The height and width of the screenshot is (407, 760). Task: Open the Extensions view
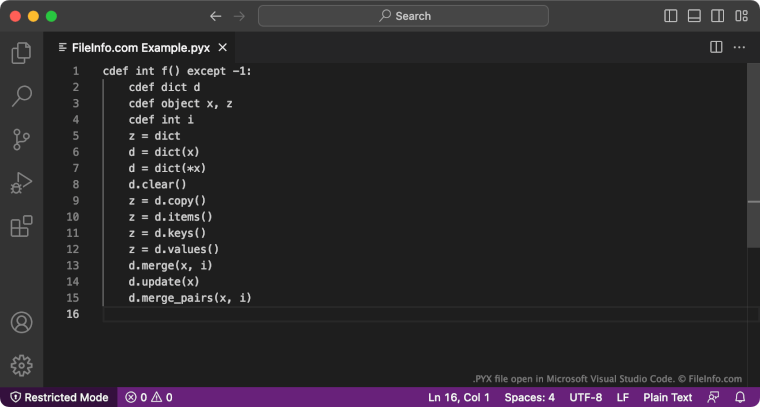tap(21, 227)
